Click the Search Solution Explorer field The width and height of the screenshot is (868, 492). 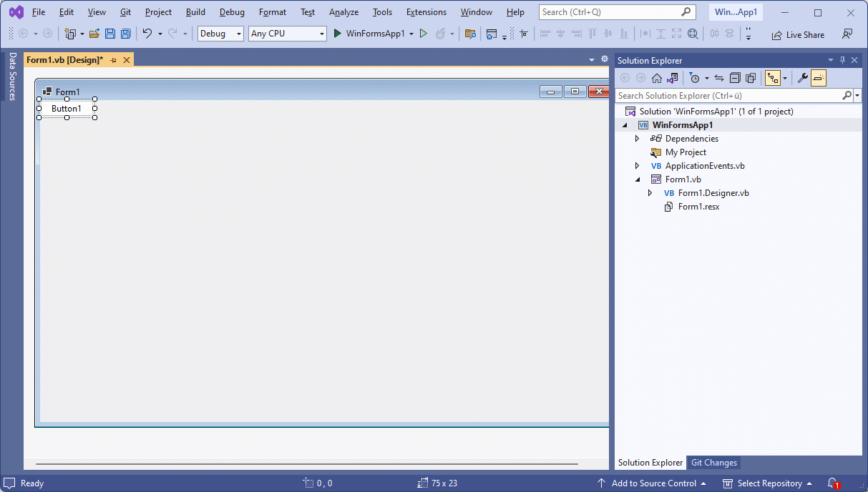click(727, 95)
